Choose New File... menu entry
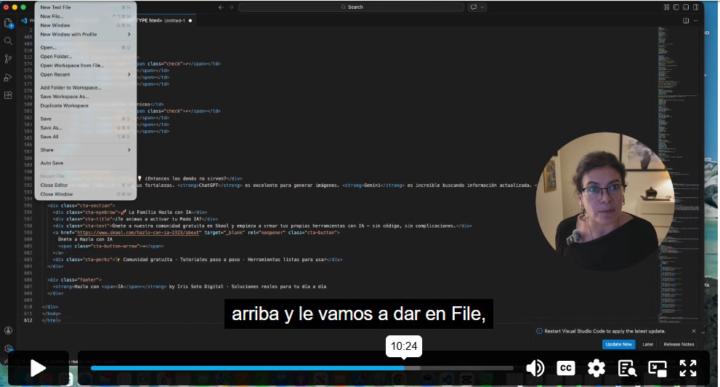 85,17
